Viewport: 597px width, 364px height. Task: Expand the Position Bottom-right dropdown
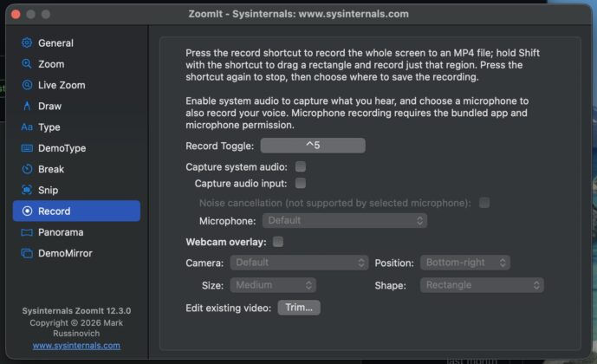tap(465, 263)
